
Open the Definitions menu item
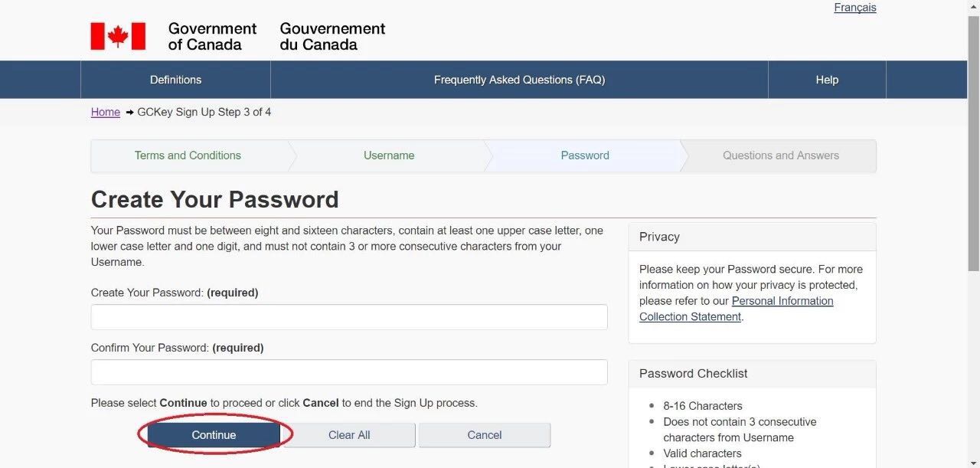pos(175,80)
